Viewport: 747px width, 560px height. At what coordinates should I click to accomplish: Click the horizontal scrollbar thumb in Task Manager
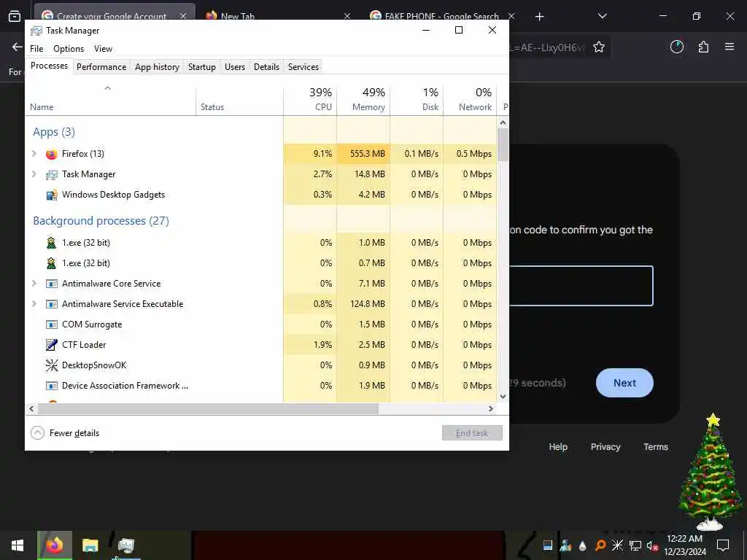208,408
